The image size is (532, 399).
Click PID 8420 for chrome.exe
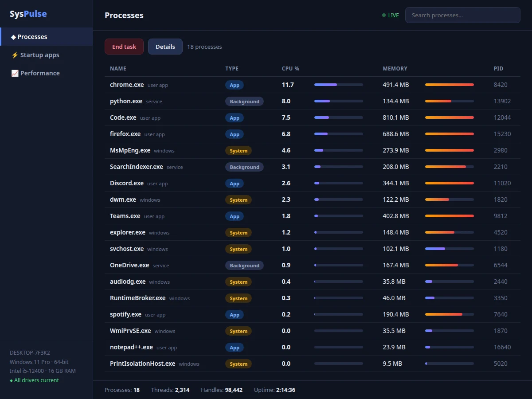[x=501, y=85]
